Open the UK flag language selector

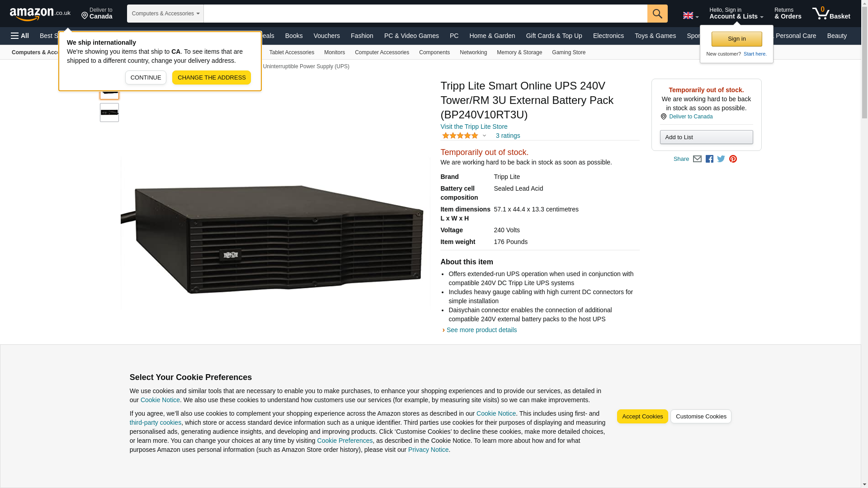[690, 16]
